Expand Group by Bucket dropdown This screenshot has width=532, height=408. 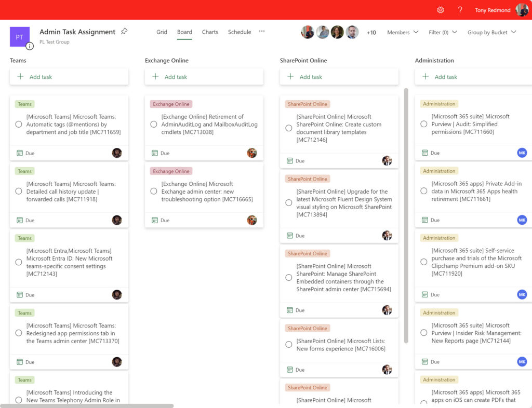point(491,32)
